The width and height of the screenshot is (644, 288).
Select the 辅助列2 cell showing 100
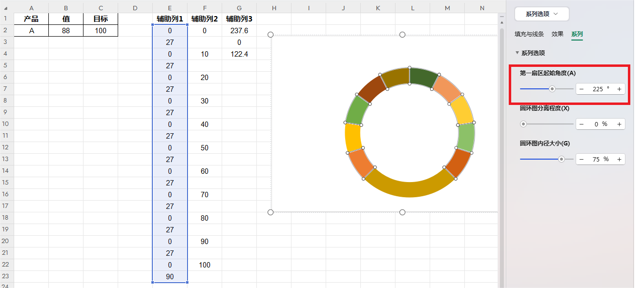205,265
